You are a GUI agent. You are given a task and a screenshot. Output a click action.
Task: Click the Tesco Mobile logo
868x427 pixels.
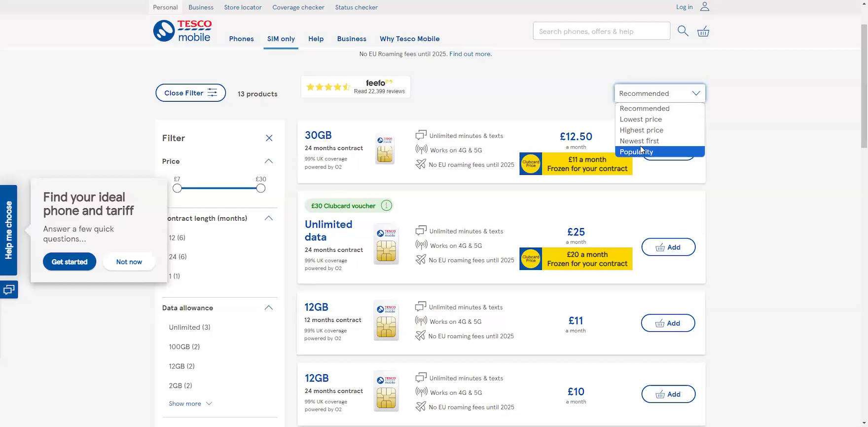tap(182, 31)
